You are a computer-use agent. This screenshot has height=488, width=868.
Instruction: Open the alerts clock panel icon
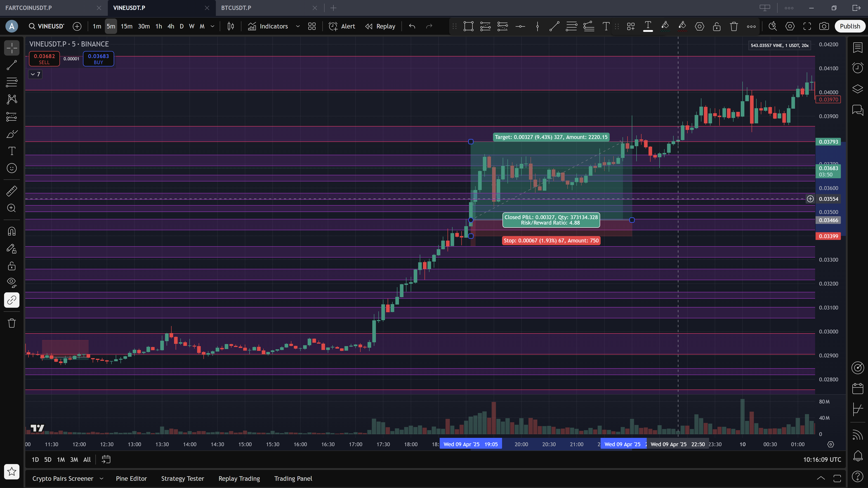pos(858,68)
